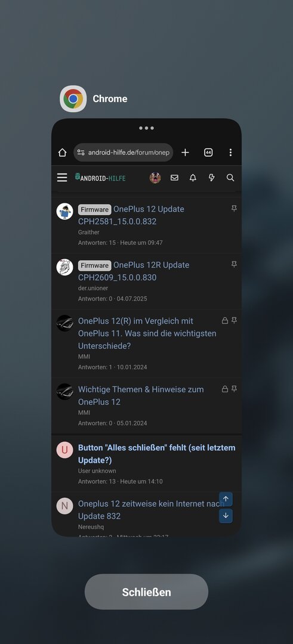293x644 pixels.
Task: Open the hamburger navigation menu
Action: (x=62, y=178)
